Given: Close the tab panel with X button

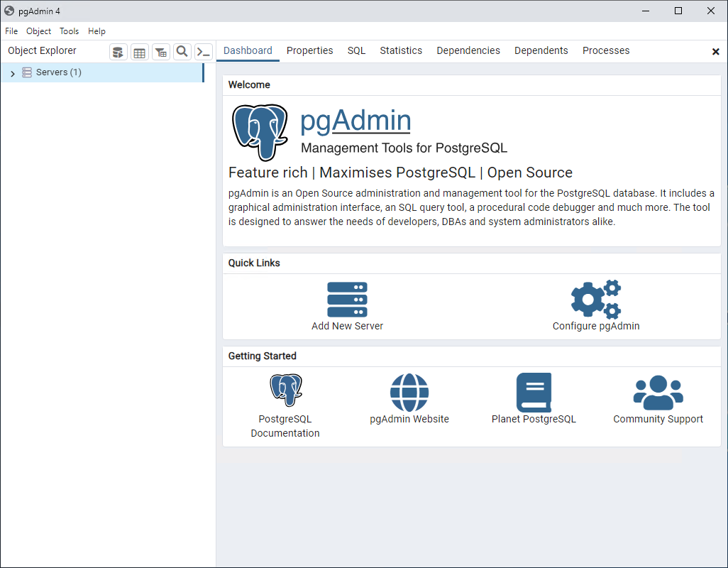Looking at the screenshot, I should [715, 52].
